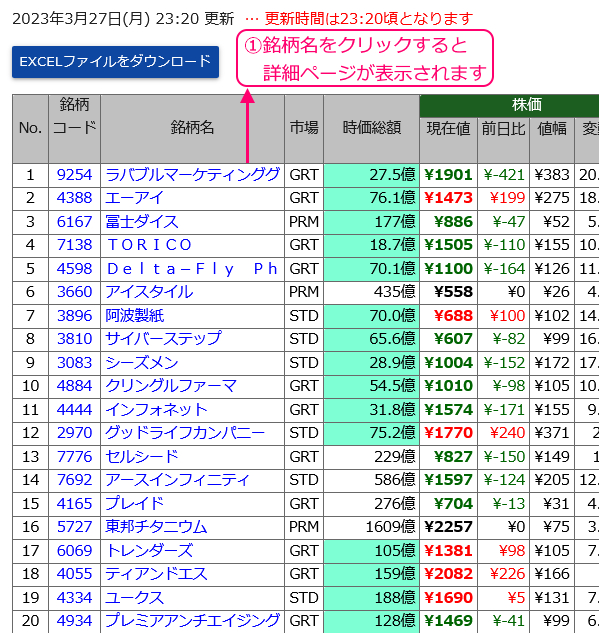Open stock code 2970 link

75,432
